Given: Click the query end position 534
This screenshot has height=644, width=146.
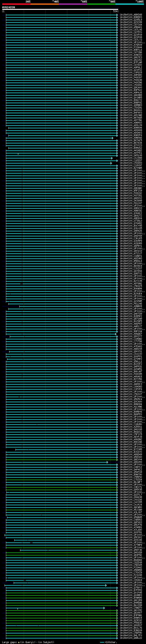Looking at the screenshot, I should click(x=115, y=11).
